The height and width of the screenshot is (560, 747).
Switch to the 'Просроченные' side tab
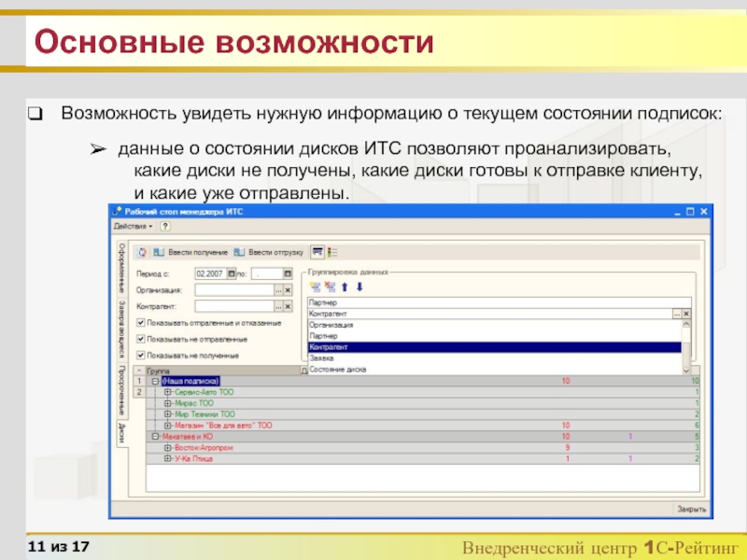[x=121, y=392]
